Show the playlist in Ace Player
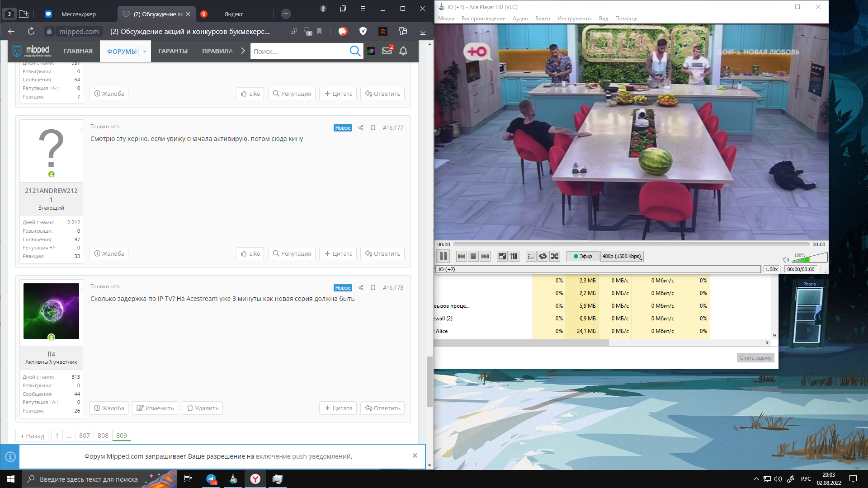868x488 pixels. (531, 256)
